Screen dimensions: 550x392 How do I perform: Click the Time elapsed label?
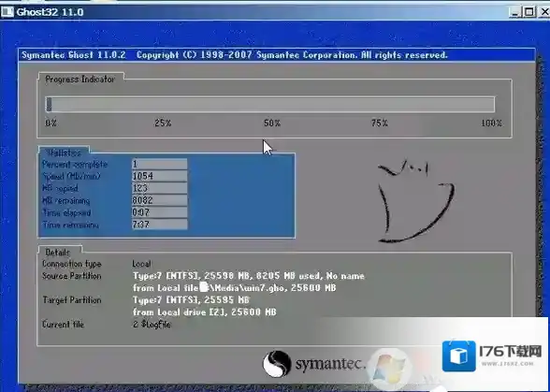point(66,212)
